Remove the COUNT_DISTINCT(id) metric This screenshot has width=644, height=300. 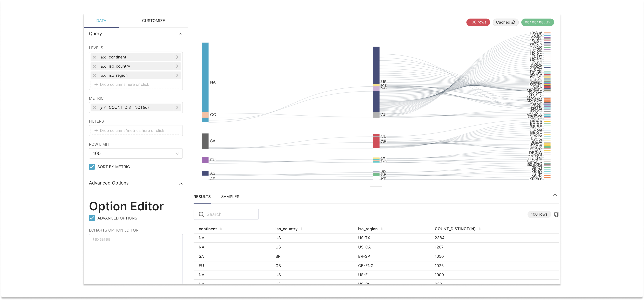[x=94, y=107]
